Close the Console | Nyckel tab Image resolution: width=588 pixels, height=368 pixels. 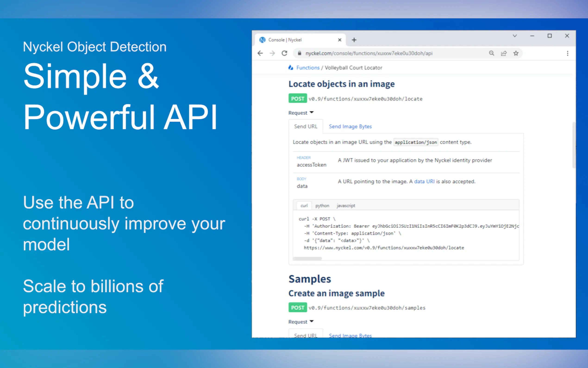(x=340, y=40)
